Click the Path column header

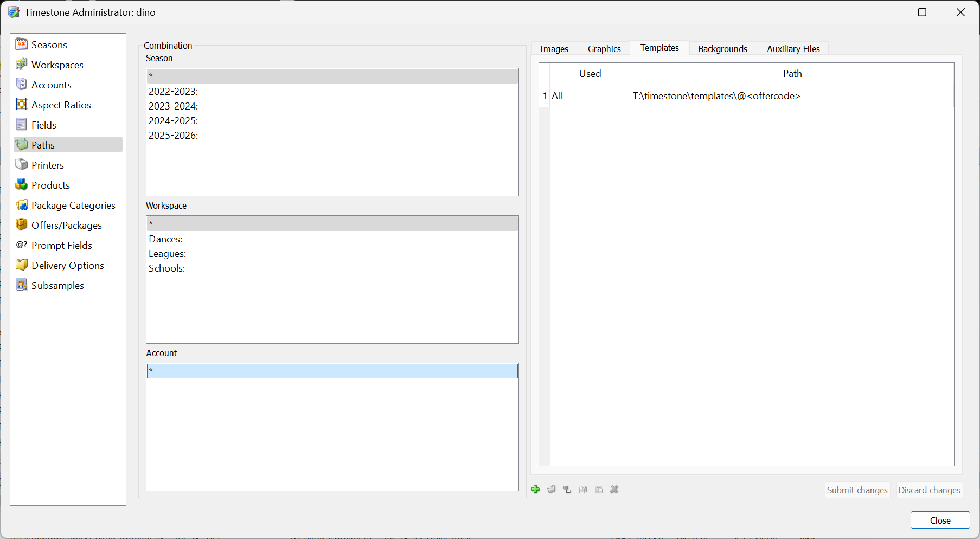[x=792, y=74]
